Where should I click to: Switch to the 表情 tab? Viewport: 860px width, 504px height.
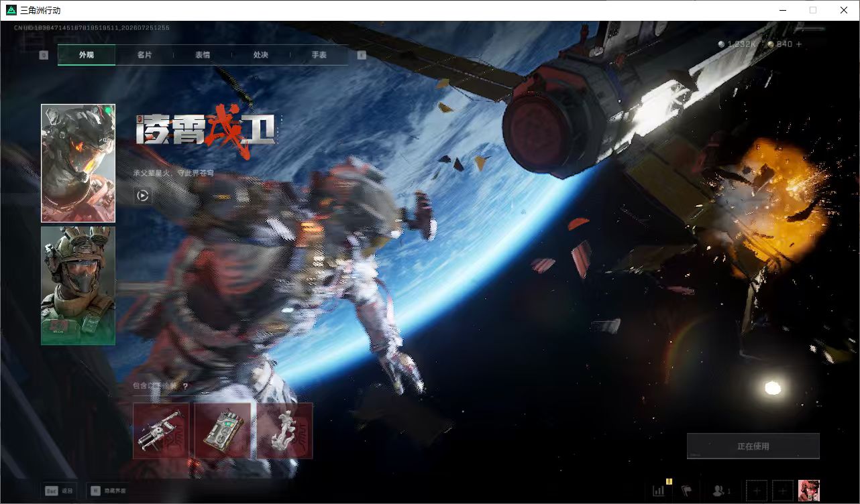point(203,55)
